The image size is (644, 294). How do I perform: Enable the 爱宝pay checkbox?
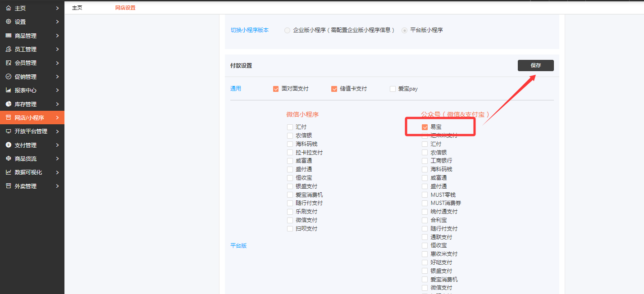click(x=393, y=89)
